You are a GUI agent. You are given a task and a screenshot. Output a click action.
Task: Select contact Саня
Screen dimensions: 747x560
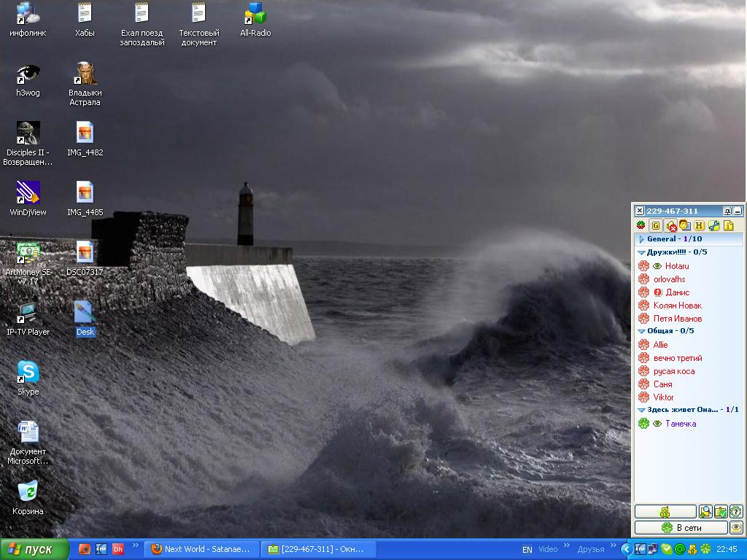tap(662, 384)
